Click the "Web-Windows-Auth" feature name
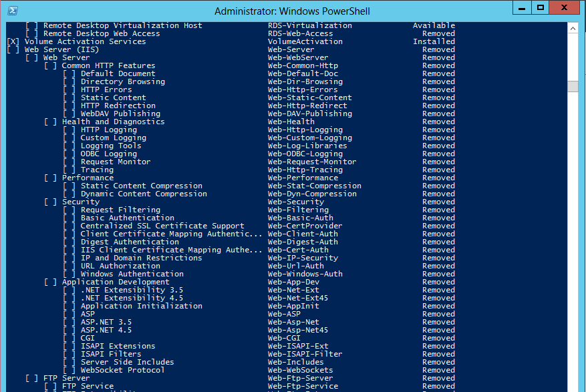 click(305, 274)
